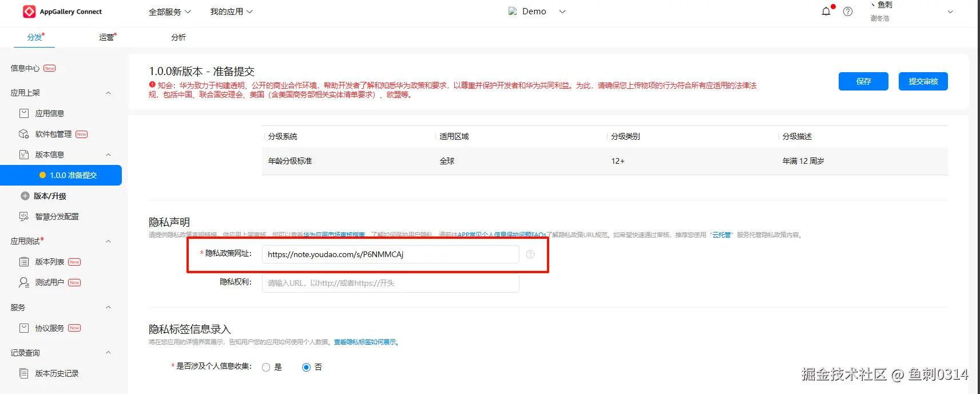Open the 查看隐私标签如何展示 link
Screen dimensions: 980x394
pyautogui.click(x=366, y=342)
